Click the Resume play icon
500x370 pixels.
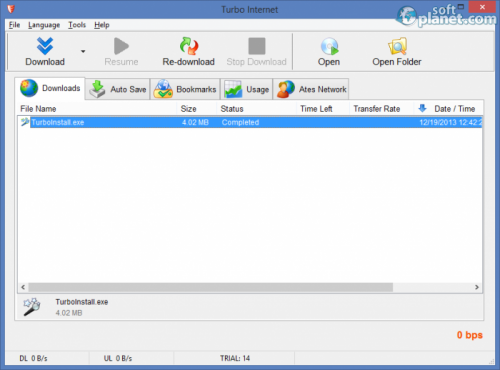tap(121, 46)
